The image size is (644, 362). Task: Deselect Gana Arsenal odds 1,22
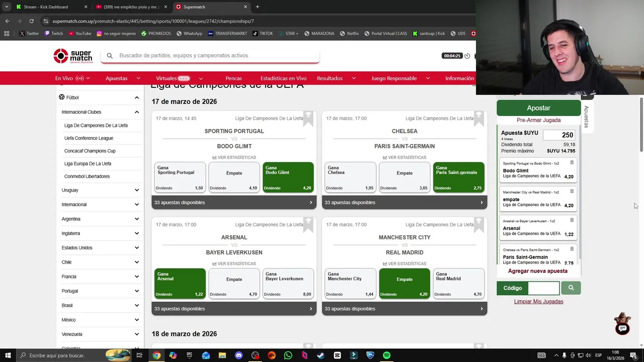[180, 283]
